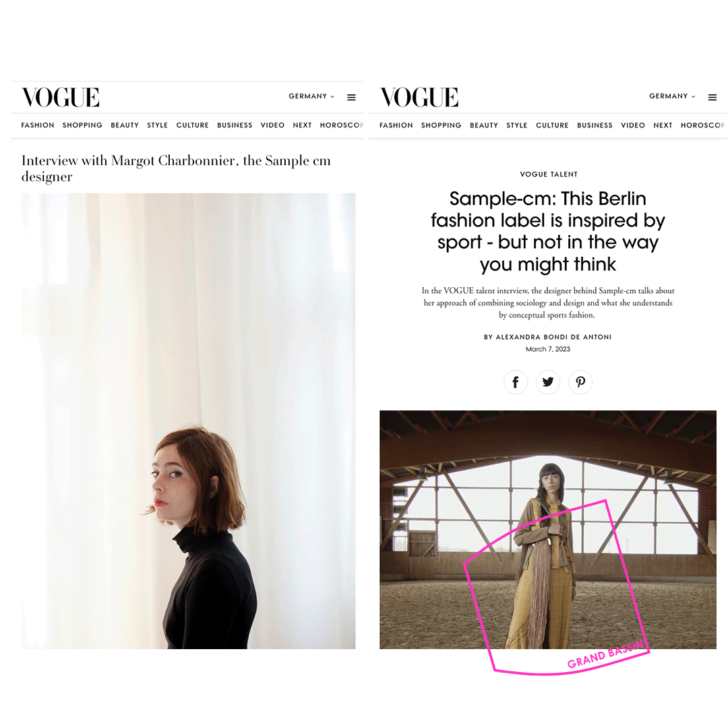728x728 pixels.
Task: Select Shopping in left navigation bar
Action: 82,125
